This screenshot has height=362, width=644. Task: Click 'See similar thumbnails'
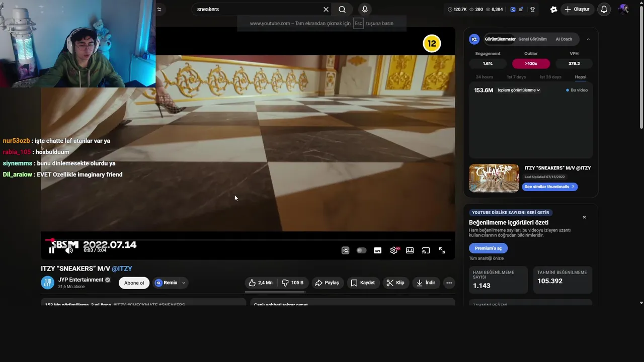pyautogui.click(x=549, y=187)
